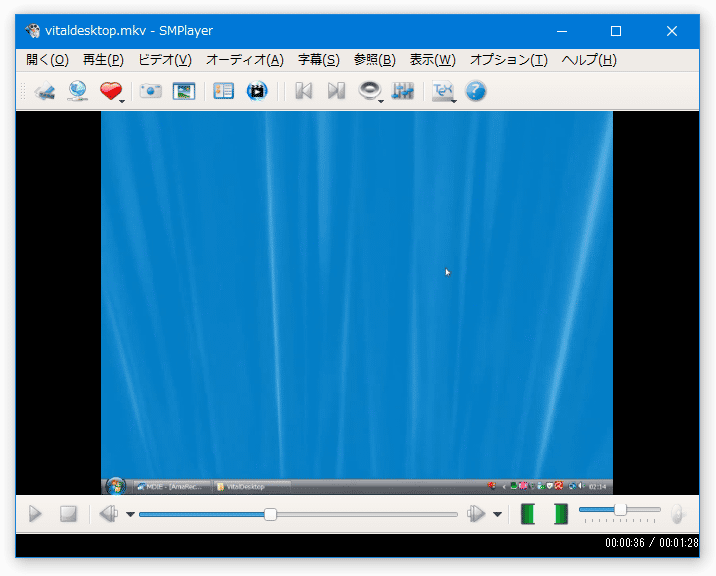This screenshot has height=576, width=716.
Task: Take a screenshot with the camera icon
Action: pos(151,91)
